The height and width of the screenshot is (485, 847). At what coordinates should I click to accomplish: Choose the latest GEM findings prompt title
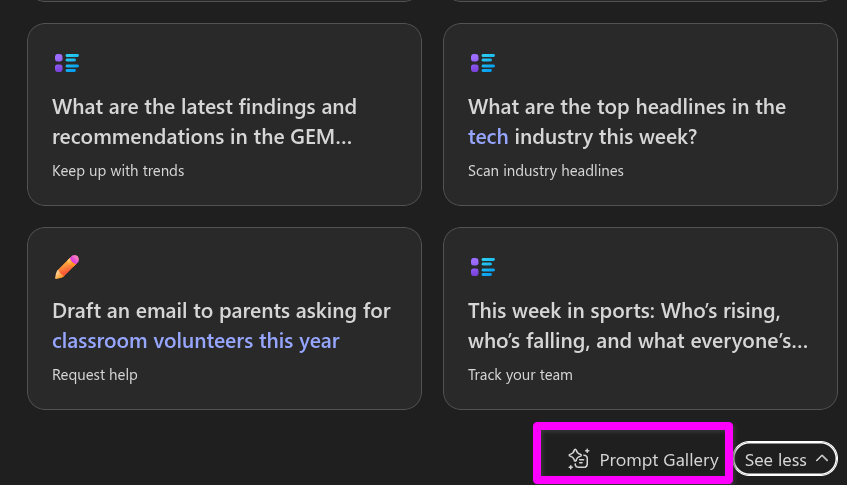point(204,121)
